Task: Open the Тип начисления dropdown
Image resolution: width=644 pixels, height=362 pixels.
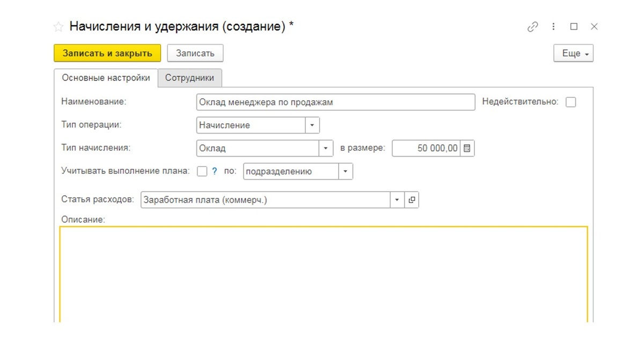Action: tap(326, 148)
